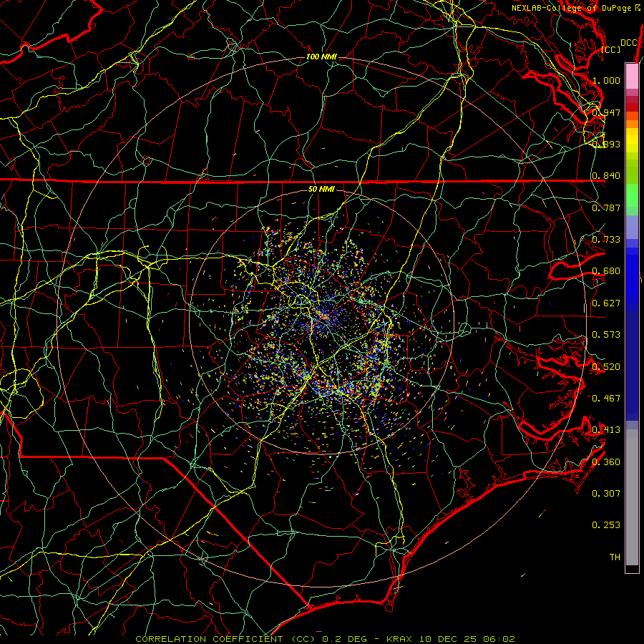The image size is (644, 644).
Task: Click the pink segment of the color bar
Action: [632, 77]
